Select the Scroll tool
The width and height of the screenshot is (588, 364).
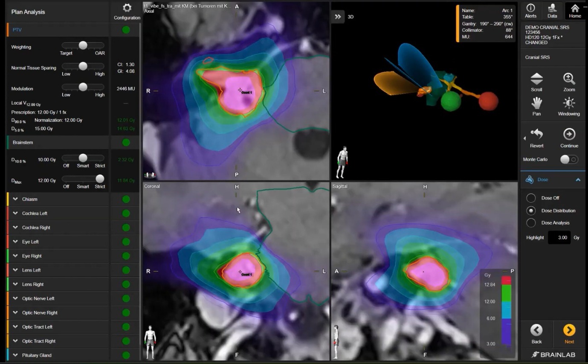pyautogui.click(x=536, y=79)
